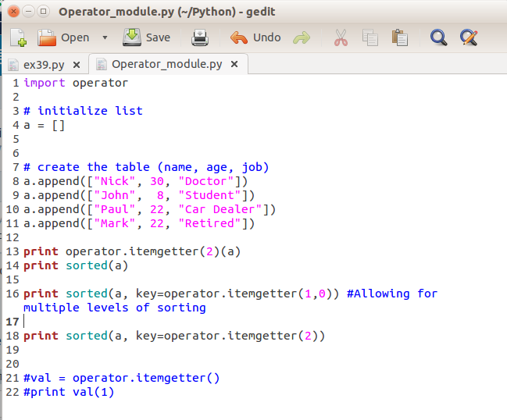Select the Operator_module.py tab
Viewport: 507px width, 420px height.
click(x=167, y=64)
